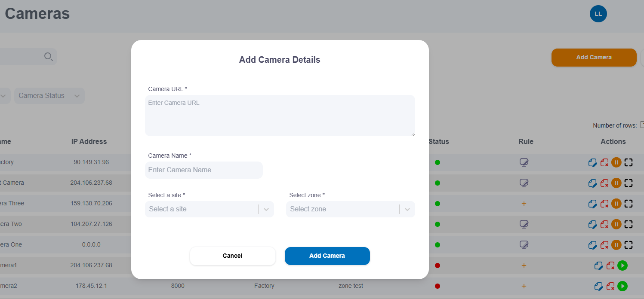Image resolution: width=644 pixels, height=299 pixels.
Task: Click the Actions column header
Action: click(613, 141)
